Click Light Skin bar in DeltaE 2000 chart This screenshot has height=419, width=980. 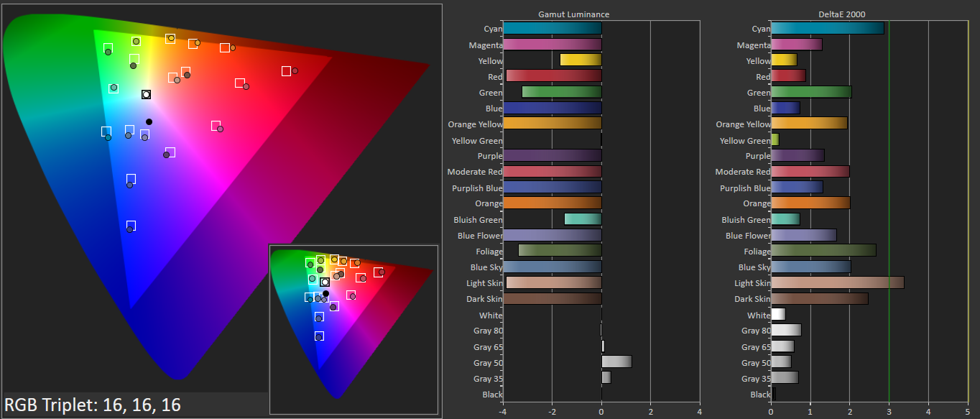(837, 283)
